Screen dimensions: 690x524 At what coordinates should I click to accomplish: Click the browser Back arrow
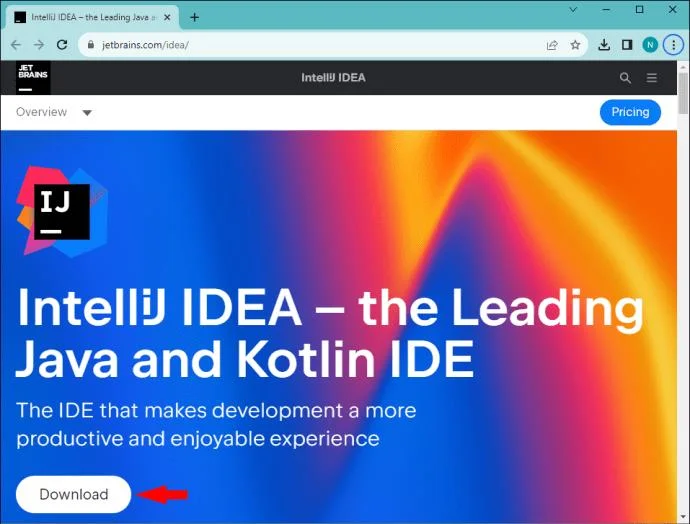click(16, 45)
